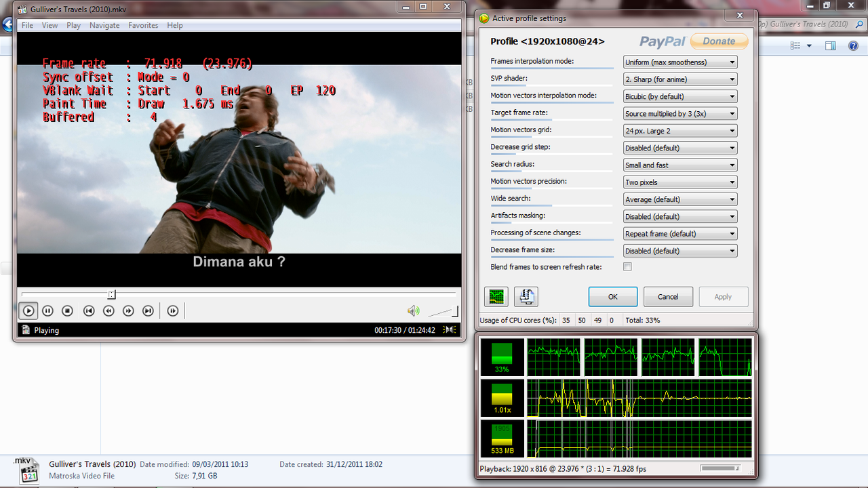The width and height of the screenshot is (868, 488).
Task: Toggle the Explorer preview pane icon
Action: pyautogui.click(x=830, y=45)
